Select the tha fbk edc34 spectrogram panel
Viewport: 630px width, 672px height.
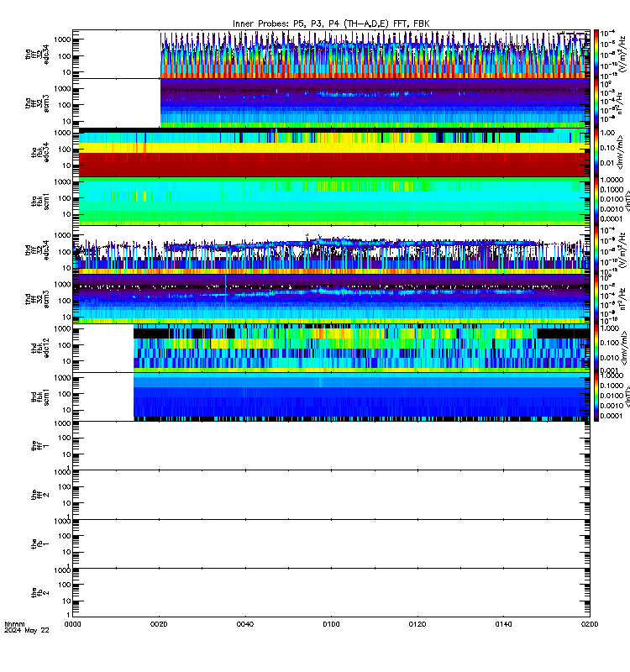coord(331,152)
